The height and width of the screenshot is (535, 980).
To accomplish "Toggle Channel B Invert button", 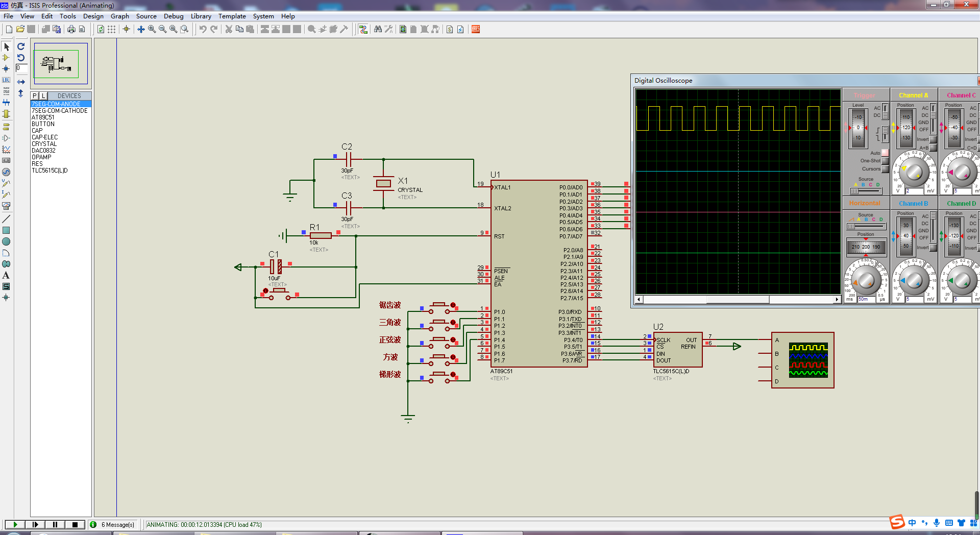I will [x=933, y=248].
